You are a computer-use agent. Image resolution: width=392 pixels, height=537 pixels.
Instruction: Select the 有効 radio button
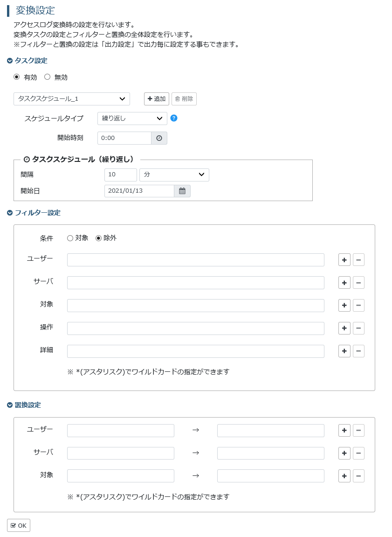click(16, 77)
